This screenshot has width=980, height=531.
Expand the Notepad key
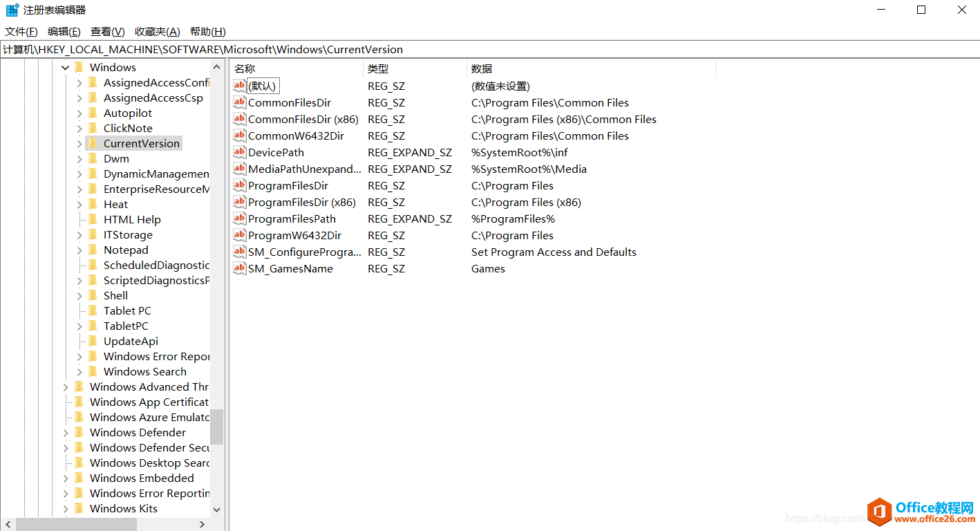point(79,250)
